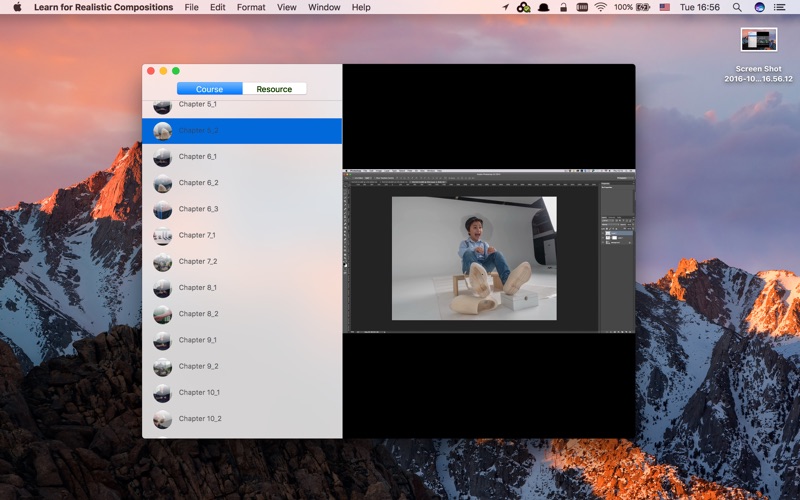This screenshot has width=800, height=500.
Task: Click the battery status icon
Action: (x=643, y=7)
